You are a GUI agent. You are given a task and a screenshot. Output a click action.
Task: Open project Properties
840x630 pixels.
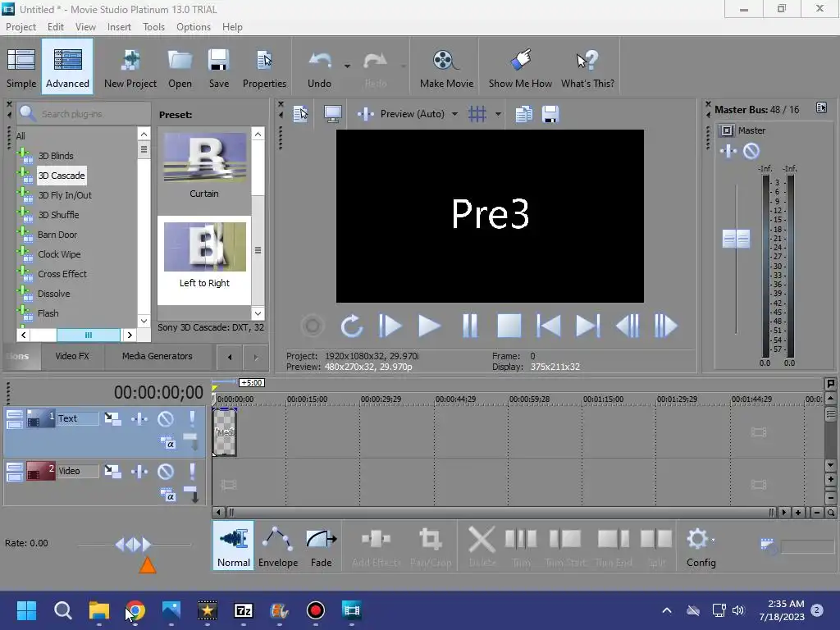(264, 67)
